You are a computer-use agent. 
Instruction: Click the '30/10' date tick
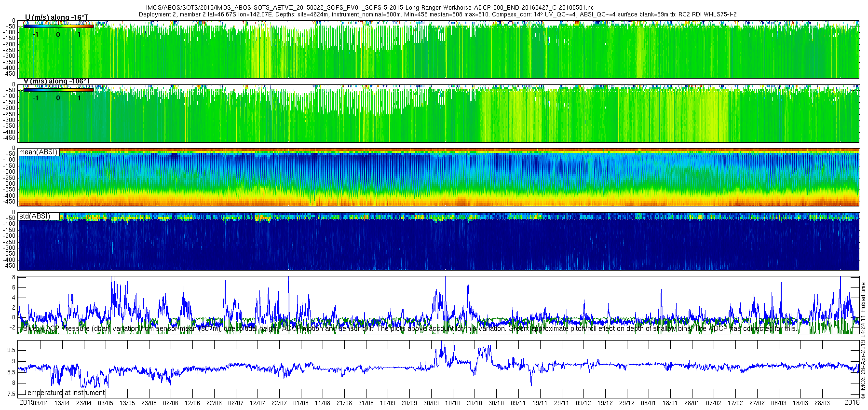[496, 403]
